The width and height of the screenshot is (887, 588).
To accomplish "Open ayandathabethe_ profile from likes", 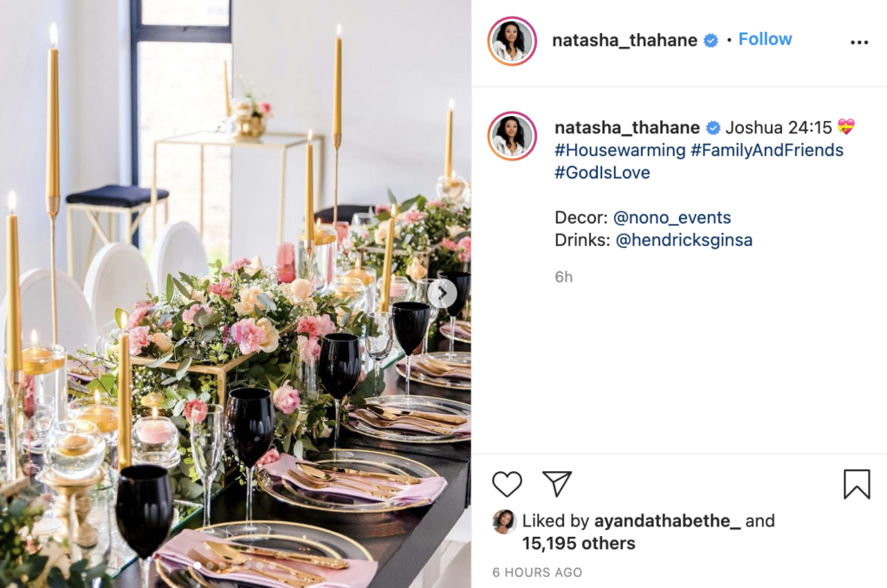I will (667, 520).
